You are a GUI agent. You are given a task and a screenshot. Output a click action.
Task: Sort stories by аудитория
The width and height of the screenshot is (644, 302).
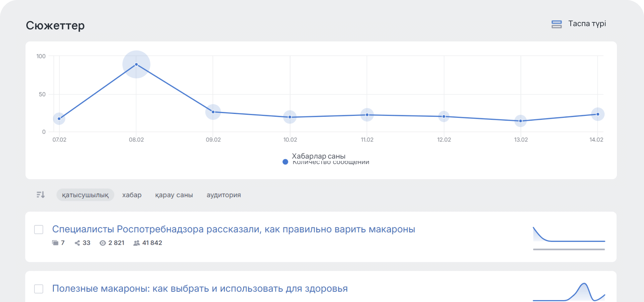pyautogui.click(x=224, y=195)
